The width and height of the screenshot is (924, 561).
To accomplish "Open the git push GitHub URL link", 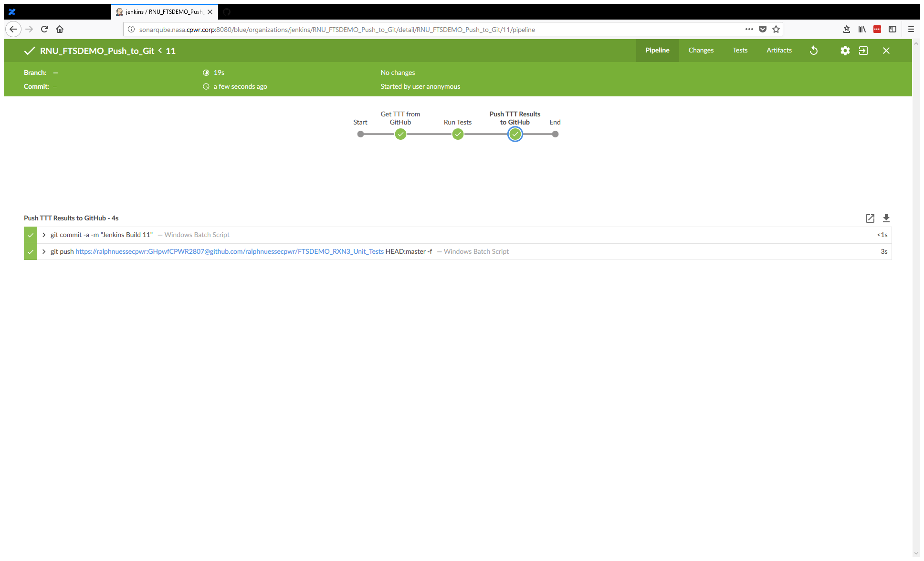I will click(x=229, y=251).
